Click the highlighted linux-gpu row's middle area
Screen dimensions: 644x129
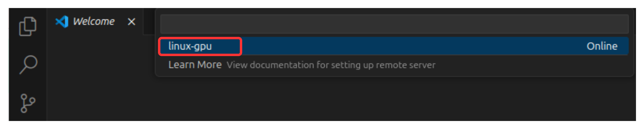394,46
